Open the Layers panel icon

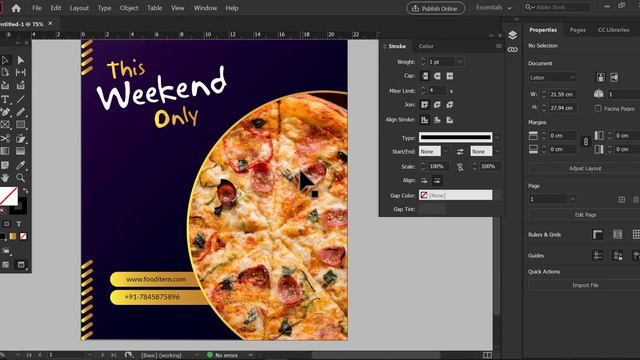pos(513,35)
